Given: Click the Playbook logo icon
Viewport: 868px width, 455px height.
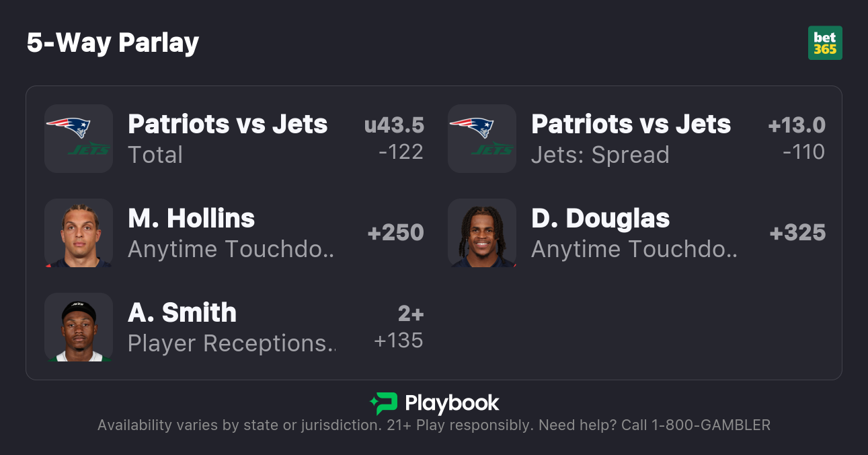Looking at the screenshot, I should [383, 403].
